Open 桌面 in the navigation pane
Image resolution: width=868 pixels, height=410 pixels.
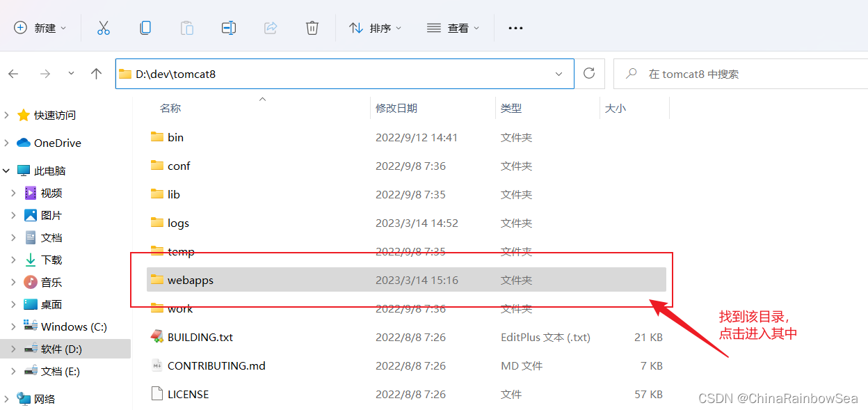tap(51, 304)
